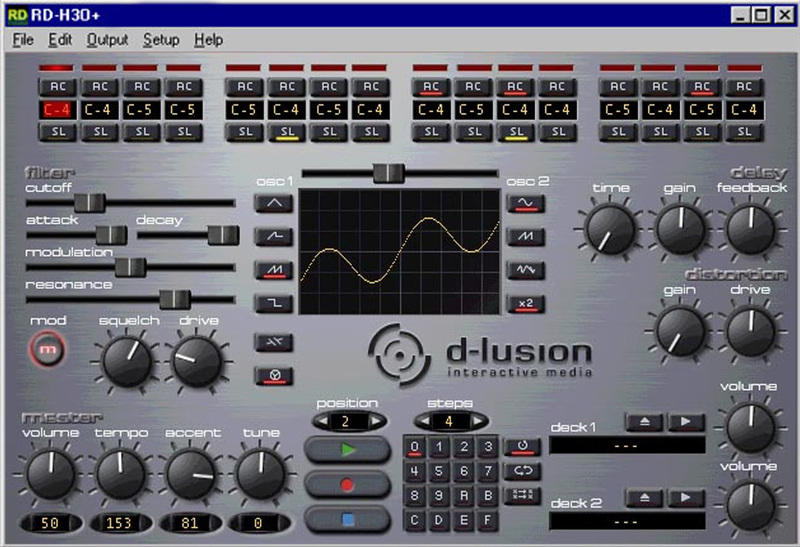Open the Setup menu

[161, 40]
